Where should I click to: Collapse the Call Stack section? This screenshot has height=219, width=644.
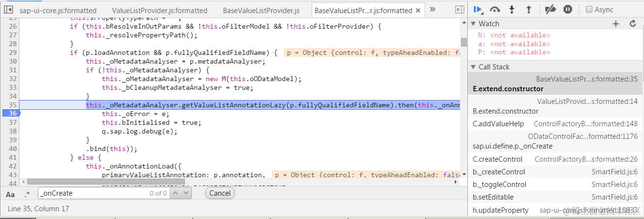click(x=474, y=67)
